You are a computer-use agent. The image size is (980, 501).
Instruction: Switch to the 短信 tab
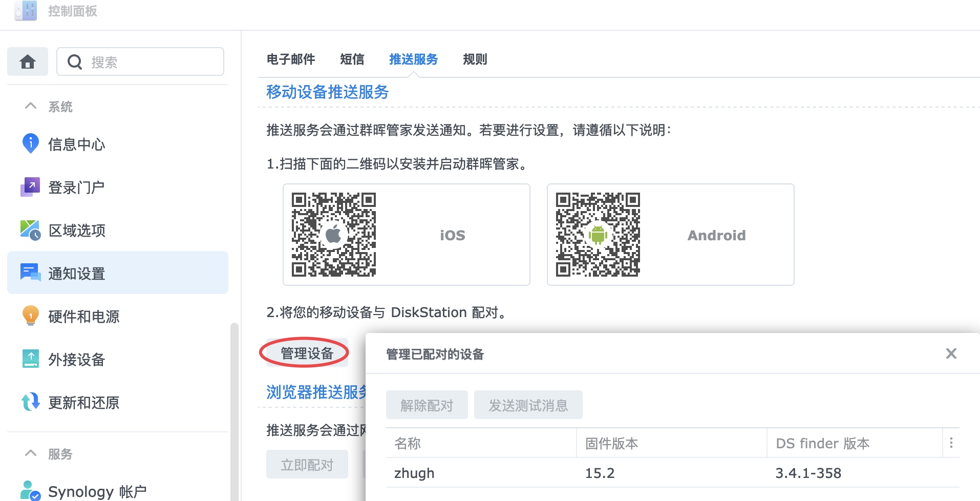click(x=352, y=59)
